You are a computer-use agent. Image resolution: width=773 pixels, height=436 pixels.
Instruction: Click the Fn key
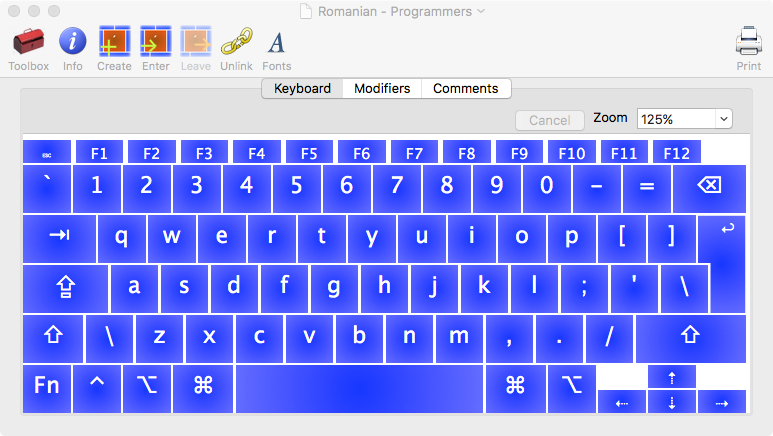coord(47,389)
